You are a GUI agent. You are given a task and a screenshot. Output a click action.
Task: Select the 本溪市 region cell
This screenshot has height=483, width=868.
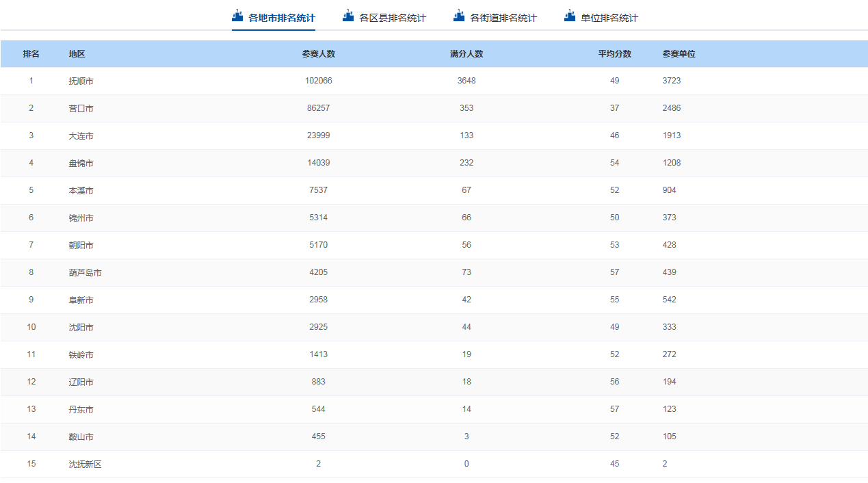click(x=81, y=191)
